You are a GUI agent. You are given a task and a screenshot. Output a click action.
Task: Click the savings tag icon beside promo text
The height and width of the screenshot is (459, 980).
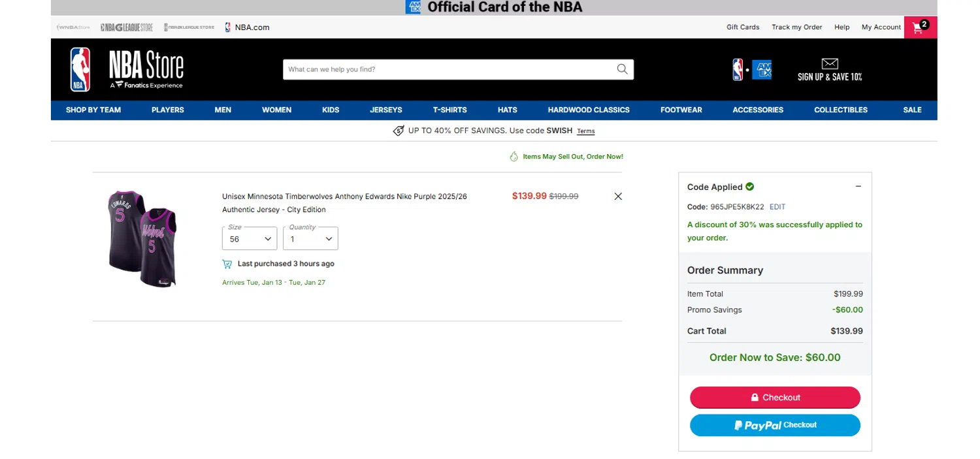tap(399, 131)
